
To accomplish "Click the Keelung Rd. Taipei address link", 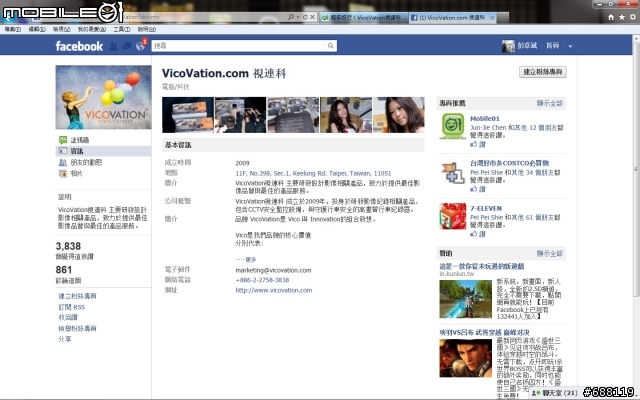I will coord(313,173).
